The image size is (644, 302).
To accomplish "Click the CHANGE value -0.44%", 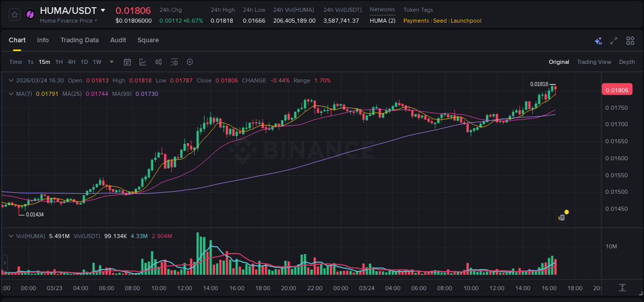I will (x=280, y=80).
